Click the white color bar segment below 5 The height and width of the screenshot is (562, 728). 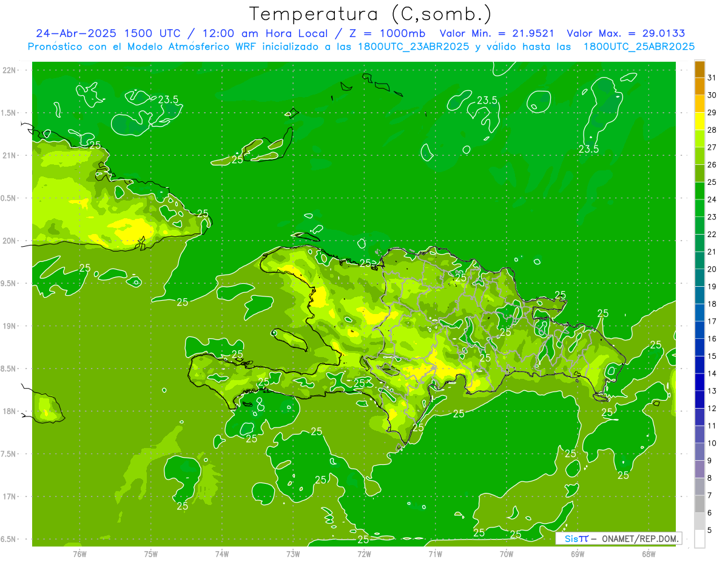tap(699, 539)
